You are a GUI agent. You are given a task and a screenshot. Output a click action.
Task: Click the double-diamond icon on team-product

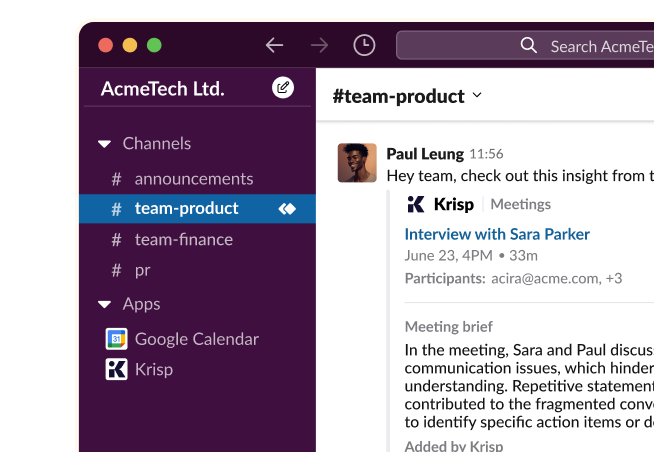[x=288, y=209]
